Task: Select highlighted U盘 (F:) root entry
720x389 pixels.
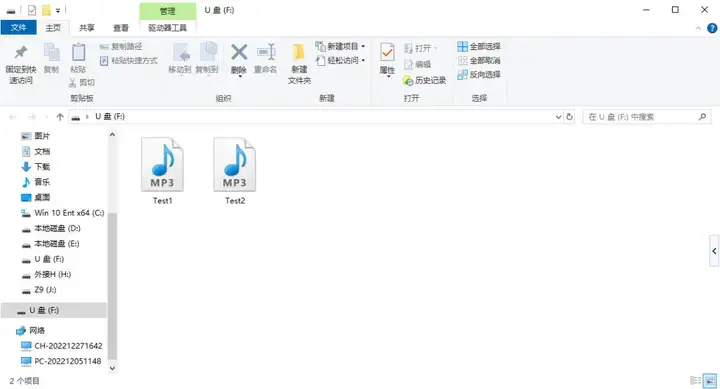Action: tap(54, 310)
